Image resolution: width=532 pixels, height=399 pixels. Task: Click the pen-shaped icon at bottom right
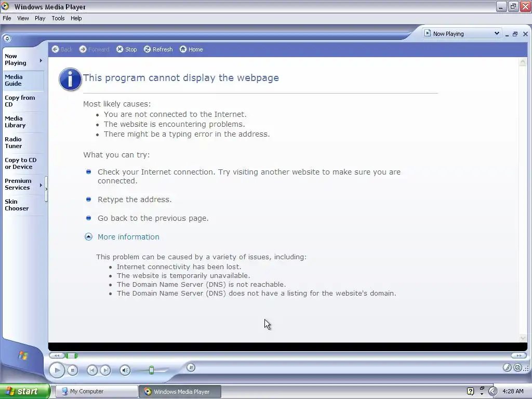pyautogui.click(x=507, y=367)
